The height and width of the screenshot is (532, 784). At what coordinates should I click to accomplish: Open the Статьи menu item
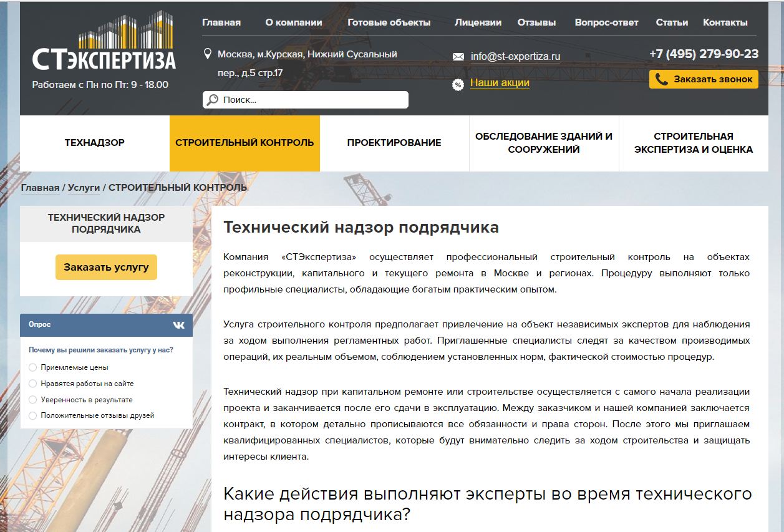click(672, 22)
